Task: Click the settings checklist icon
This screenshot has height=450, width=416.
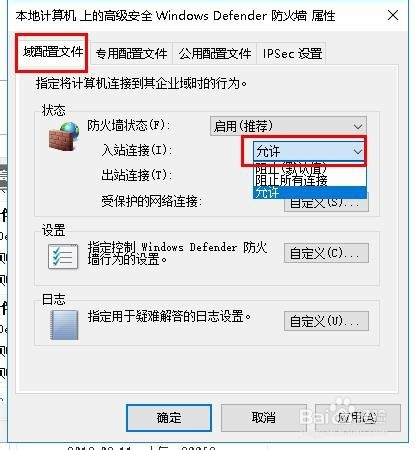Action: click(63, 256)
